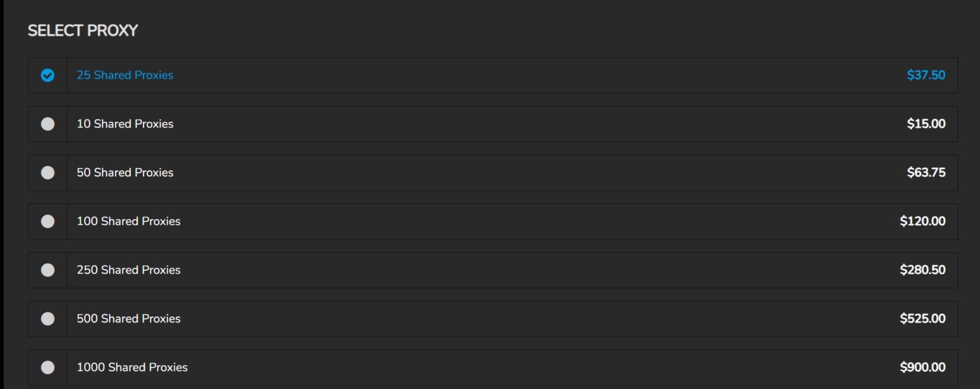
Task: Choose the 500 Shared Proxies radio button
Action: click(x=47, y=319)
